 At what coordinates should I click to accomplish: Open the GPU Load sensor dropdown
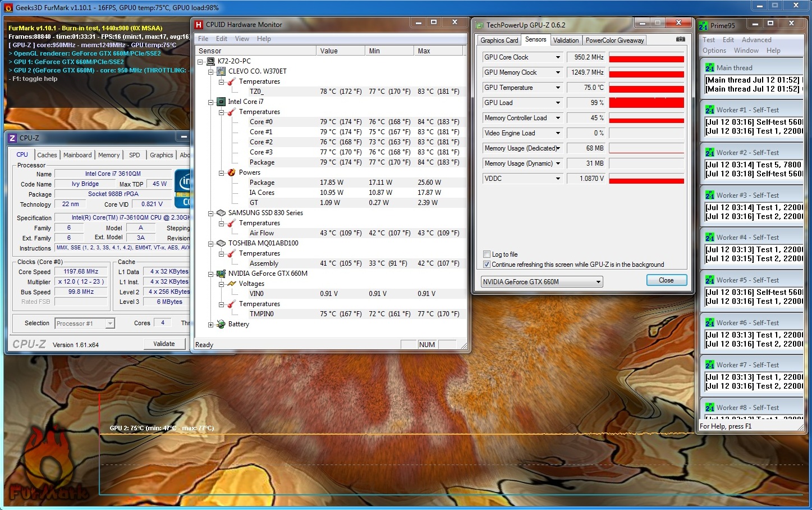558,103
